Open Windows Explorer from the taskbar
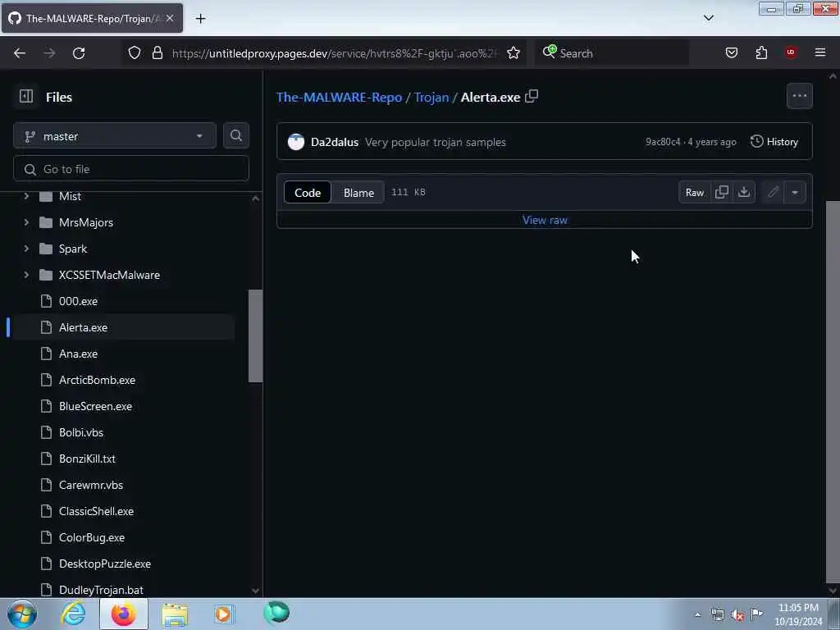840x630 pixels. (x=175, y=614)
